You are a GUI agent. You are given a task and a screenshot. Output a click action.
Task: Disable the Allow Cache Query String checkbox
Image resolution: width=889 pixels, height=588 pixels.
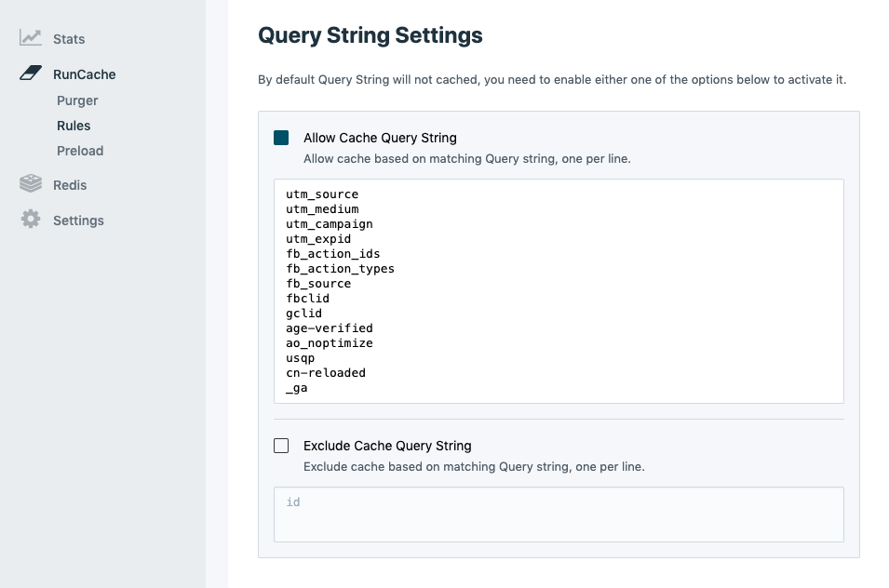[281, 138]
